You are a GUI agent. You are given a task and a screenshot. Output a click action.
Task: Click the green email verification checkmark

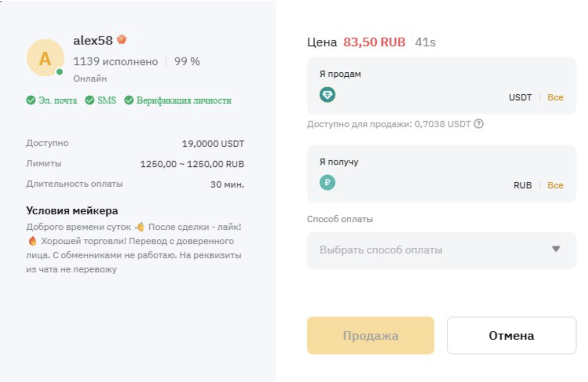click(x=30, y=100)
